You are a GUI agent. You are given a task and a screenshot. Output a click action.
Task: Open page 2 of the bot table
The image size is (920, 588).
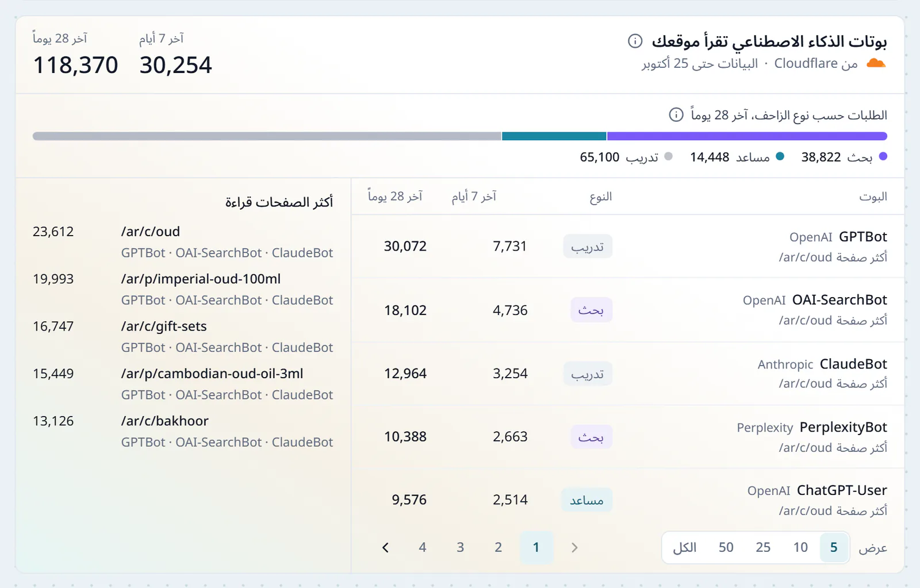coord(498,547)
